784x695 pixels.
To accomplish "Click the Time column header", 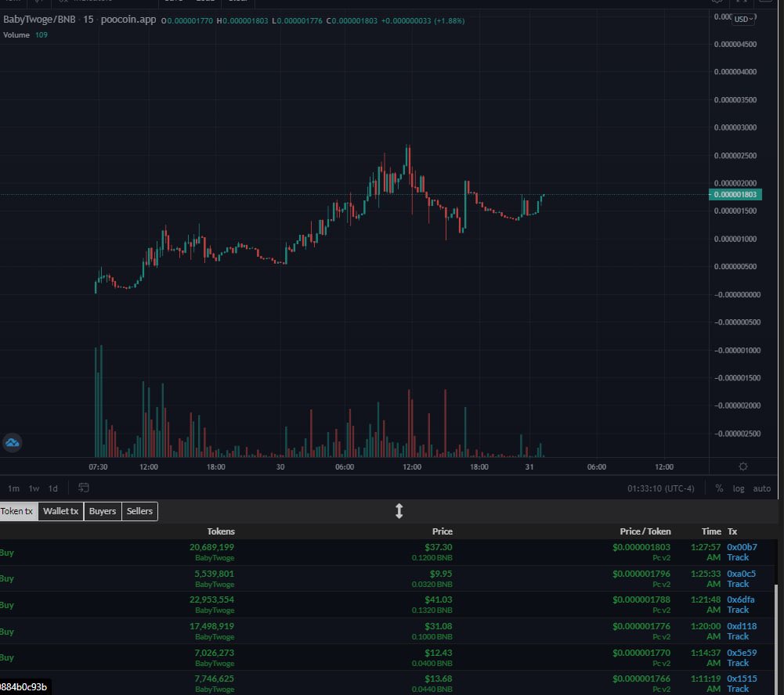I will (x=711, y=531).
